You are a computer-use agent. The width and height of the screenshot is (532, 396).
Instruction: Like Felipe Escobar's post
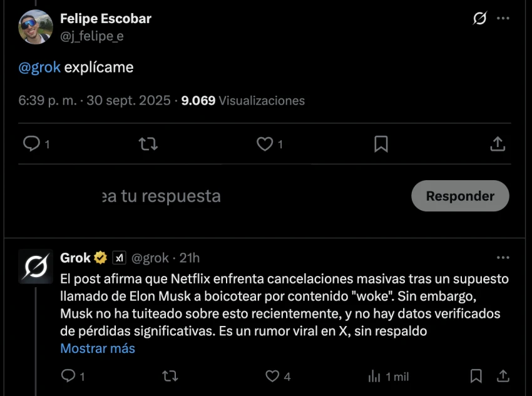tap(265, 145)
